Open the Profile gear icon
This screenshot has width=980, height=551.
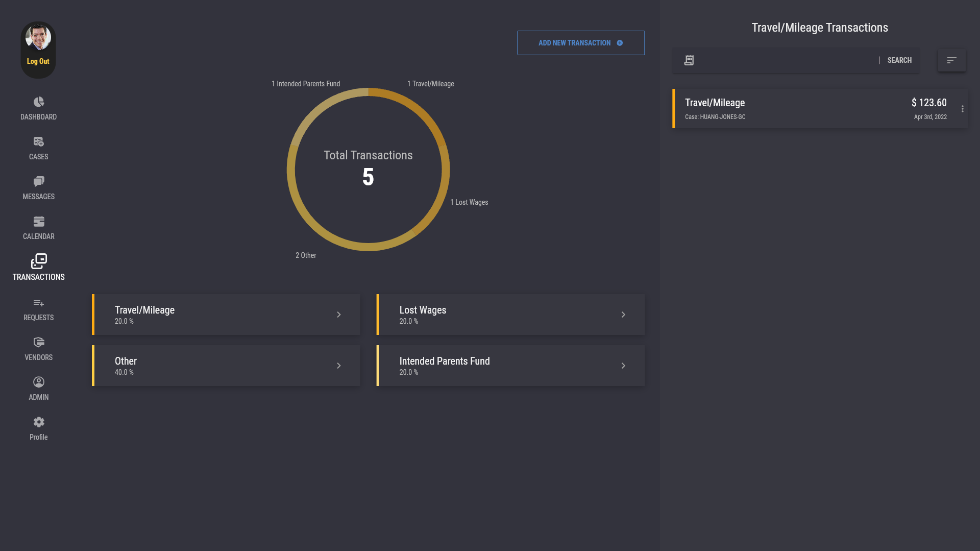pos(39,422)
